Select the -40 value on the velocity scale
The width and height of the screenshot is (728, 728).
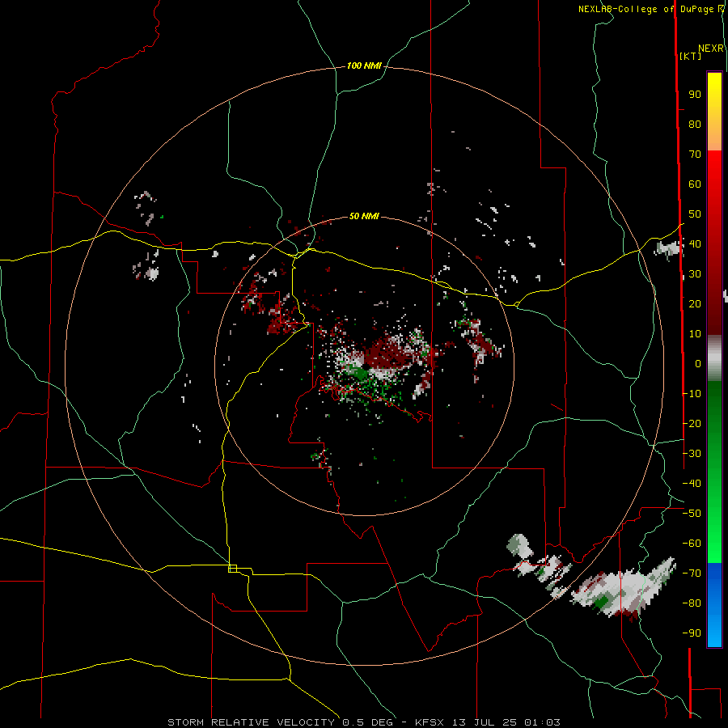[692, 484]
